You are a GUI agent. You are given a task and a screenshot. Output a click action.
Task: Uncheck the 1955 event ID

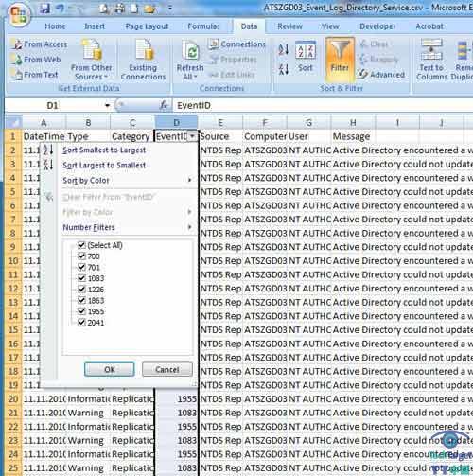click(x=81, y=311)
